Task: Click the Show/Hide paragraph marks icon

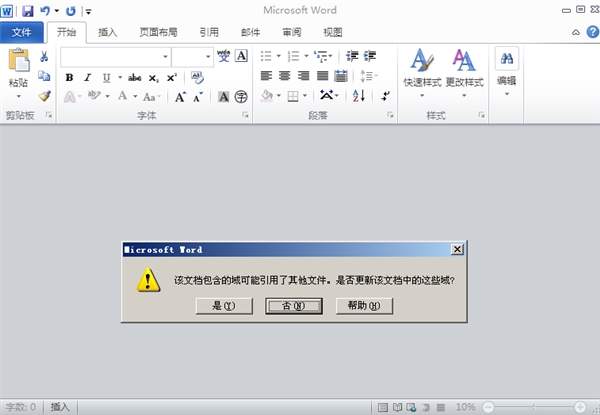Action: [385, 96]
